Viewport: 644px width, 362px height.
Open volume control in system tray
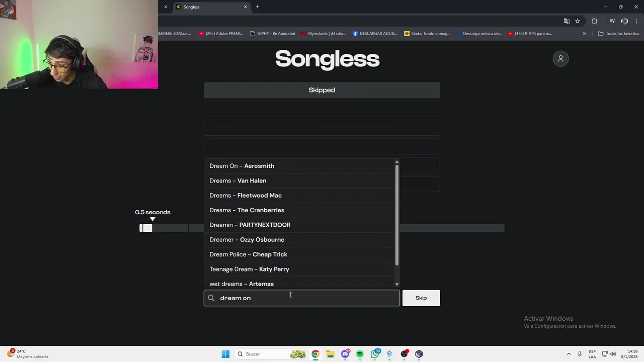click(613, 354)
